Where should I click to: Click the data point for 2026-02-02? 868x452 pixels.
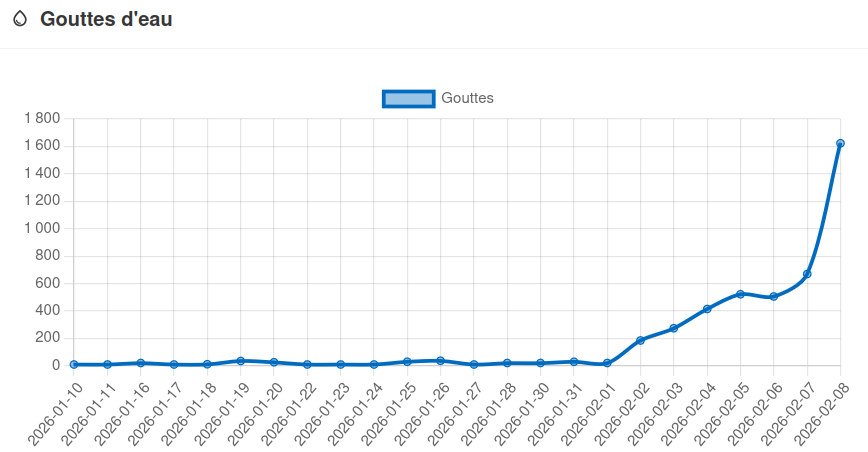click(x=640, y=341)
